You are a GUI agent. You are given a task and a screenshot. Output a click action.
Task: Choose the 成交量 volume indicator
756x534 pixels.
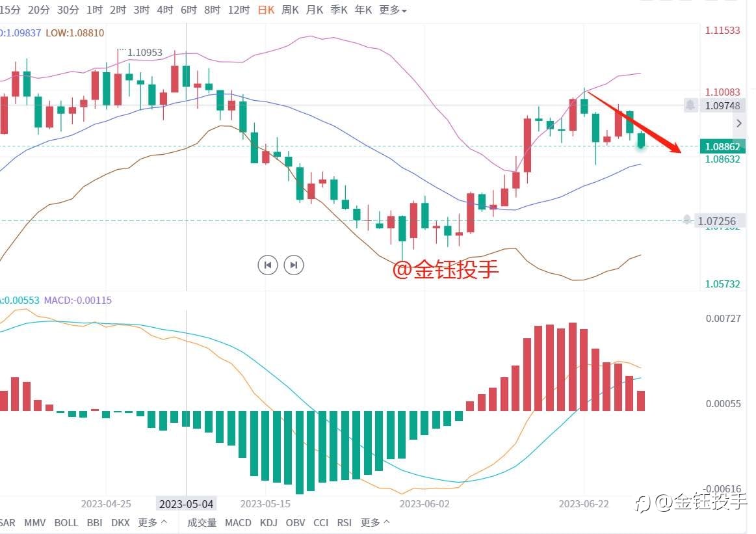point(202,522)
